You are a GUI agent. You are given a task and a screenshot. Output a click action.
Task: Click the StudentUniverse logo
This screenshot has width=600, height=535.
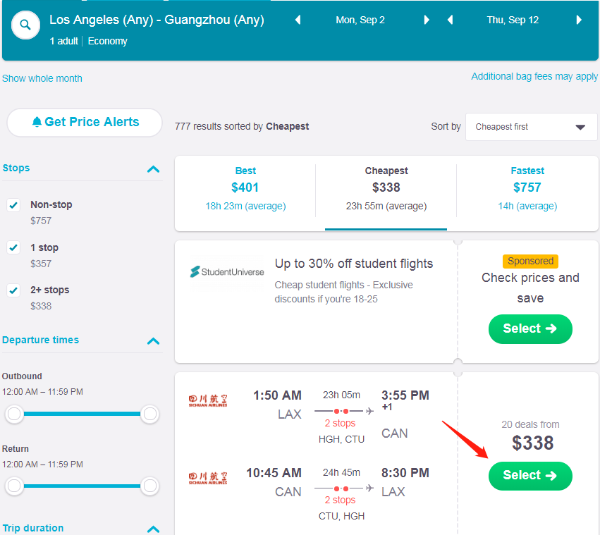pyautogui.click(x=225, y=271)
